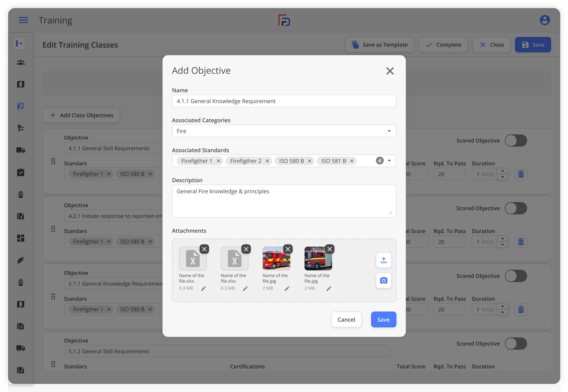Click the fire truck image thumbnail attachment
The image size is (568, 392).
pyautogui.click(x=277, y=258)
